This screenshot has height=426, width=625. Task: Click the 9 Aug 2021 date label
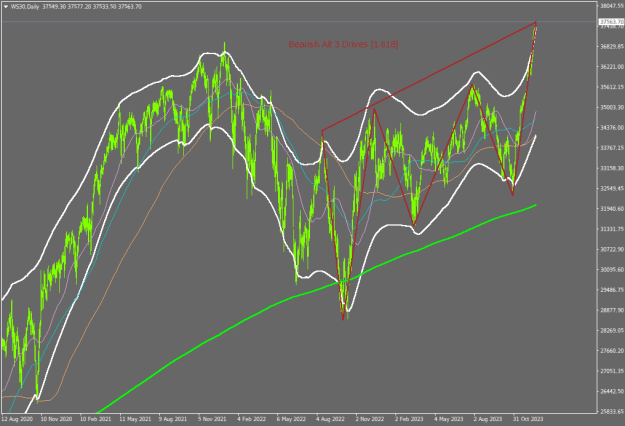click(x=173, y=419)
